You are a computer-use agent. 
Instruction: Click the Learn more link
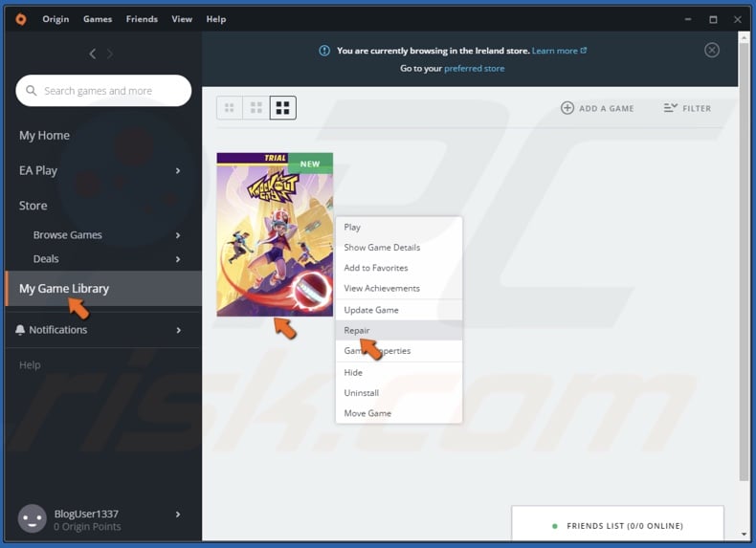554,50
